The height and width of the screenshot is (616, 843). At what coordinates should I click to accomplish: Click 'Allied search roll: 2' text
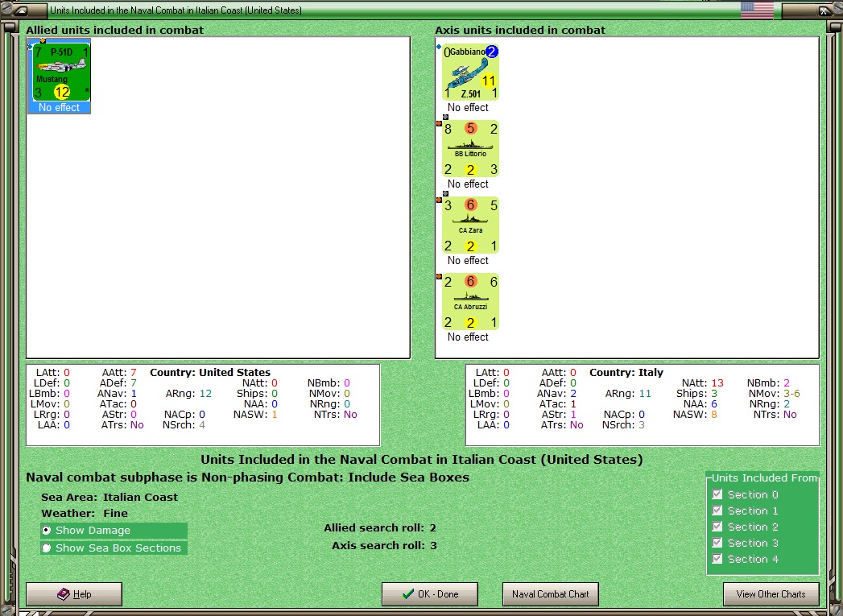379,528
